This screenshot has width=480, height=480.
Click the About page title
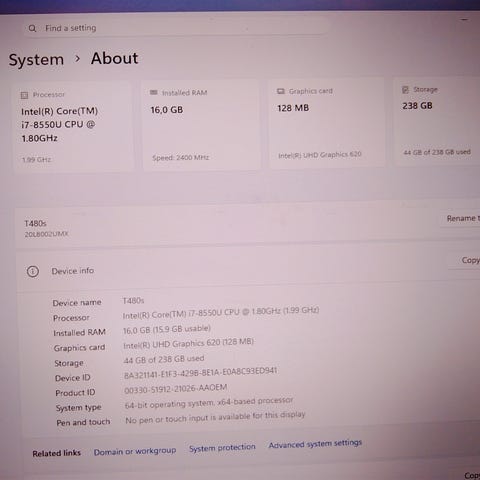coord(114,58)
